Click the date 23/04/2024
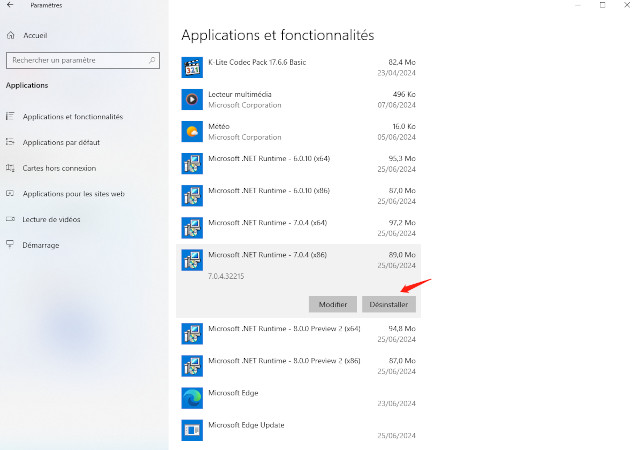This screenshot has height=450, width=632. tap(396, 73)
